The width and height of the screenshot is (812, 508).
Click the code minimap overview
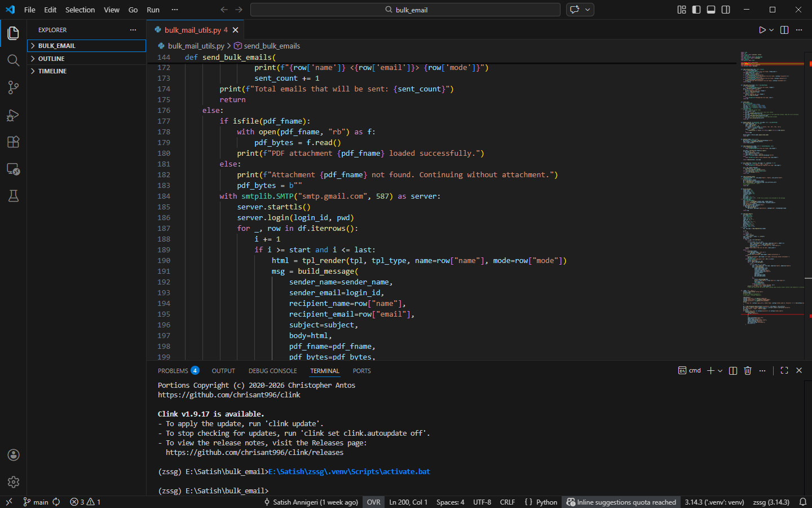pyautogui.click(x=772, y=188)
